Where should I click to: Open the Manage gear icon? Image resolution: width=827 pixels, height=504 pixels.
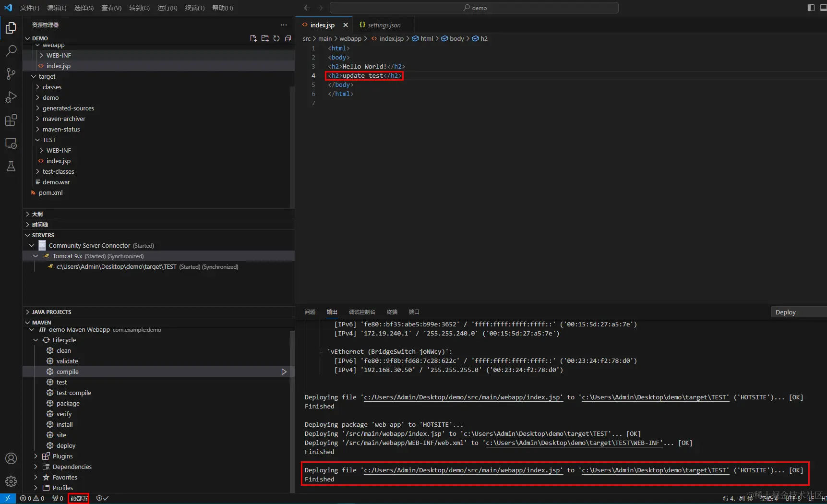click(x=11, y=481)
